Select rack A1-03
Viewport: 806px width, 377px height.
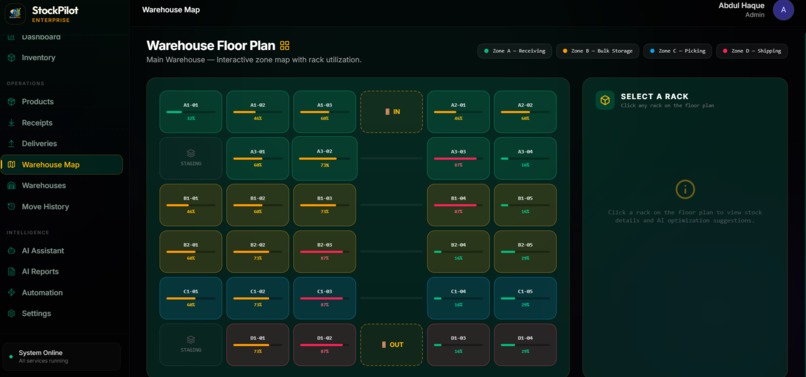tap(324, 112)
